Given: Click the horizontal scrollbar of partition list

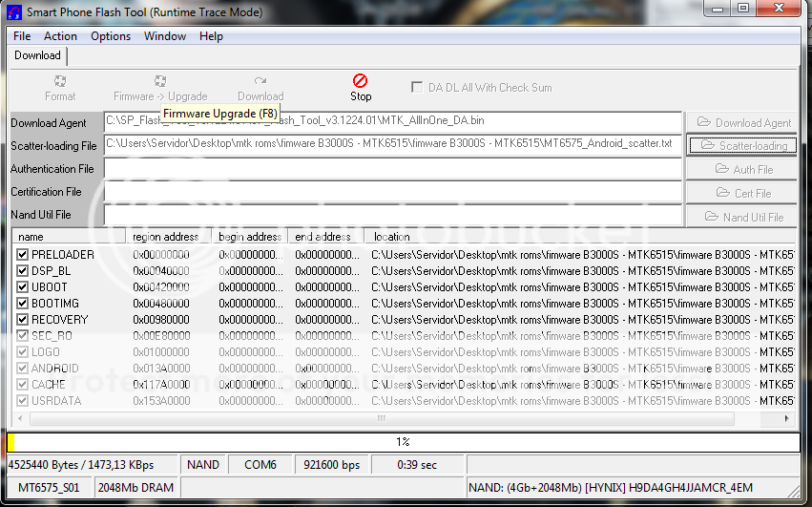Looking at the screenshot, I should pos(382,418).
